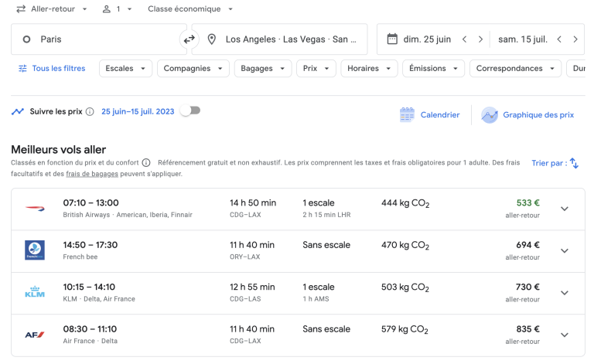Click the 25 juin–15 juil. 2023 link
This screenshot has height=364, width=594.
point(138,111)
